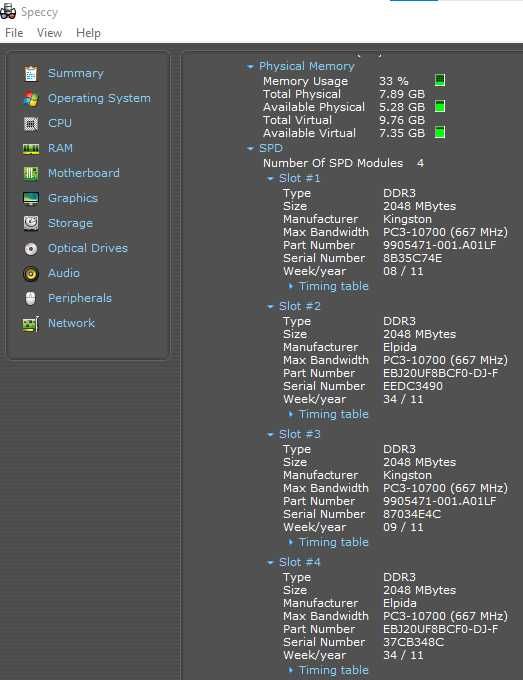Viewport: 523px width, 680px height.
Task: Click the Available Physical green indicator
Action: pos(440,106)
